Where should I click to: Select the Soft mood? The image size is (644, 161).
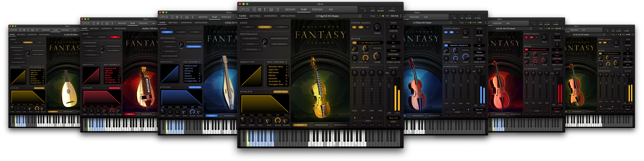[248, 27]
